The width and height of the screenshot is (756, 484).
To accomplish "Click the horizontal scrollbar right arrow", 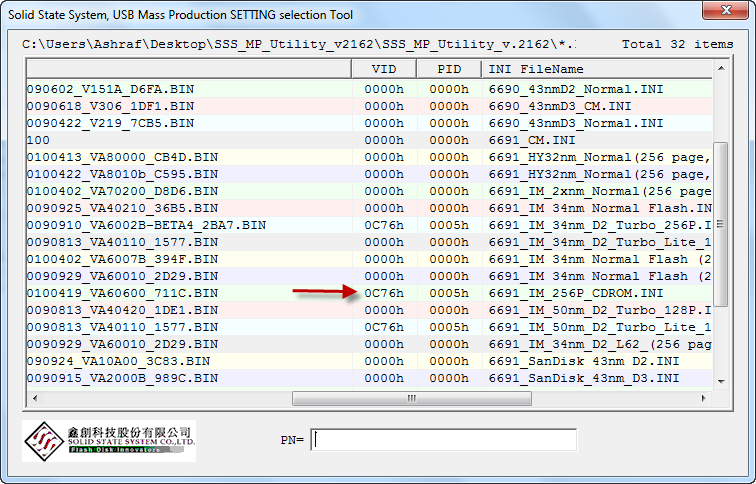I will point(703,398).
